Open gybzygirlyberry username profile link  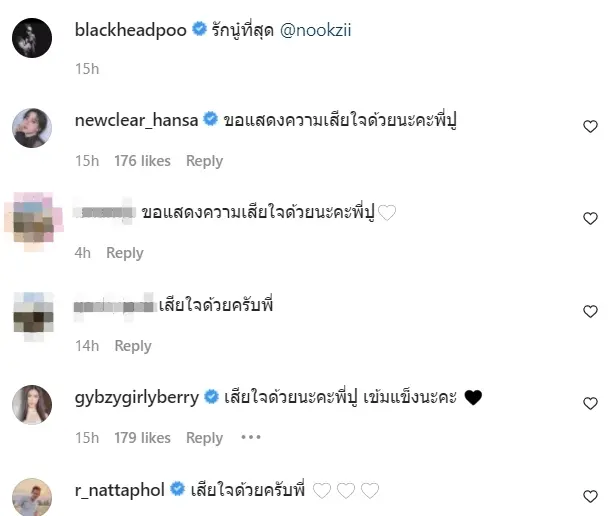click(x=137, y=398)
